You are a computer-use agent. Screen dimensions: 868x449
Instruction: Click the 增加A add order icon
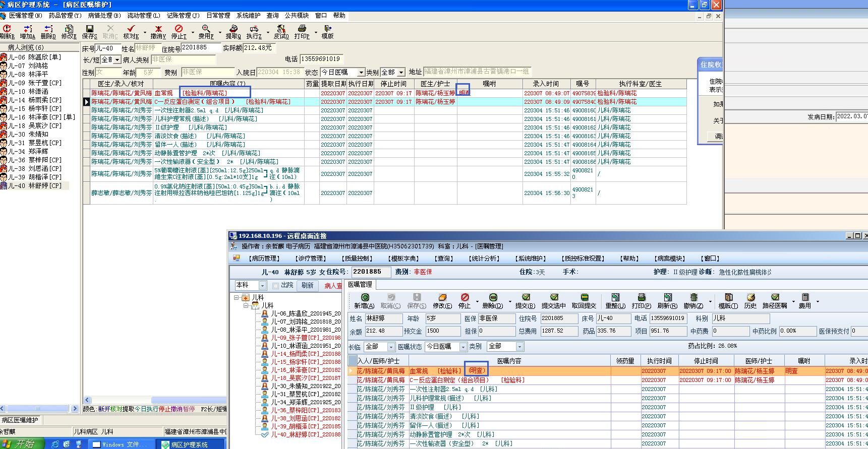click(x=27, y=29)
